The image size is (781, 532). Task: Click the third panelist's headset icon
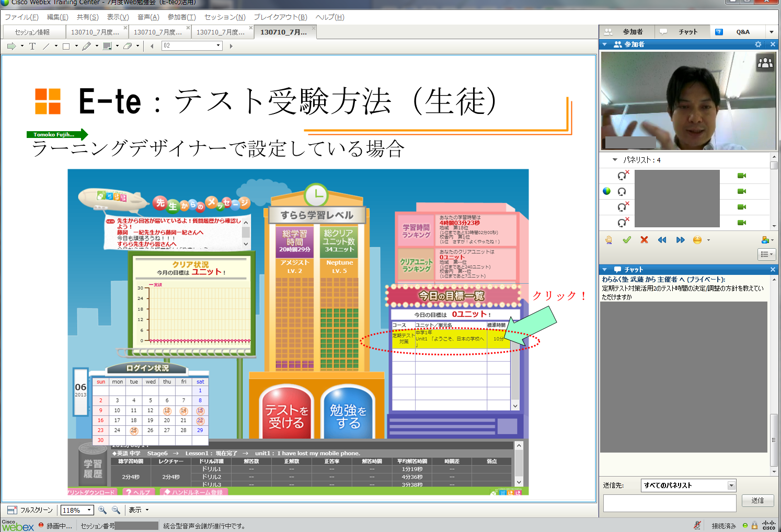(623, 207)
